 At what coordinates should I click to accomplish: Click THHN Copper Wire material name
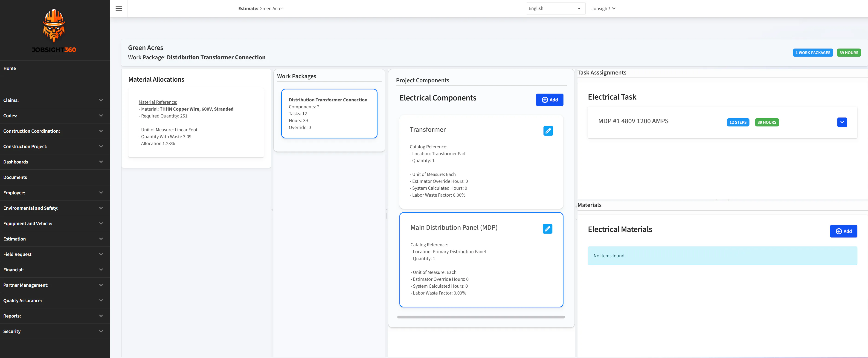click(x=196, y=109)
